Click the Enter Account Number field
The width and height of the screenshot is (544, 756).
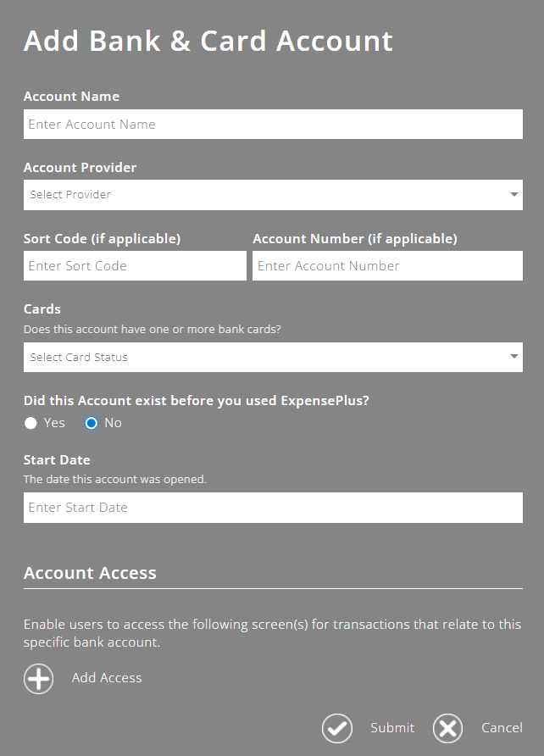(387, 265)
